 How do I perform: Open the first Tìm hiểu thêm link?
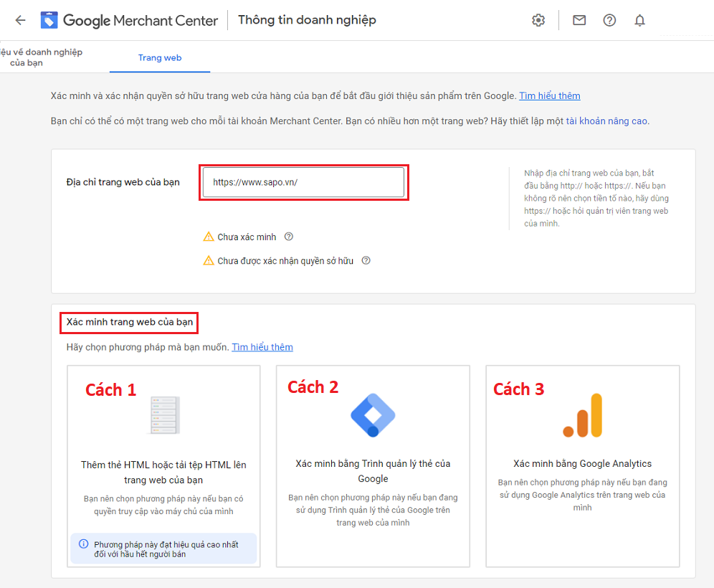point(550,95)
